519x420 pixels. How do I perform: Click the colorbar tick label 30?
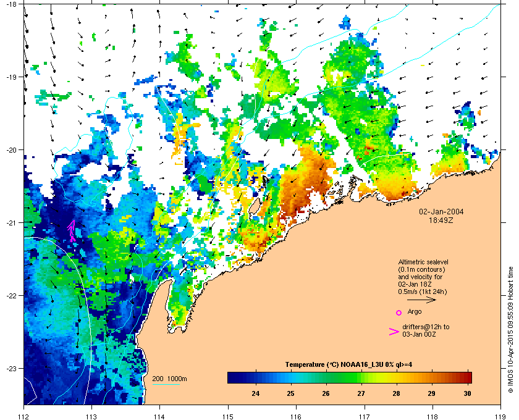point(467,393)
